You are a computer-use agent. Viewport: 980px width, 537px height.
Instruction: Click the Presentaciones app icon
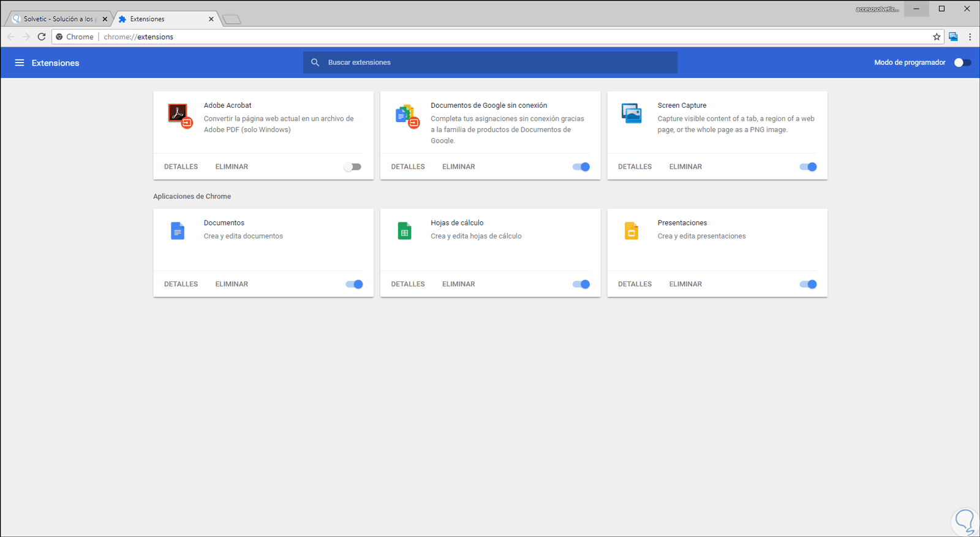(631, 231)
